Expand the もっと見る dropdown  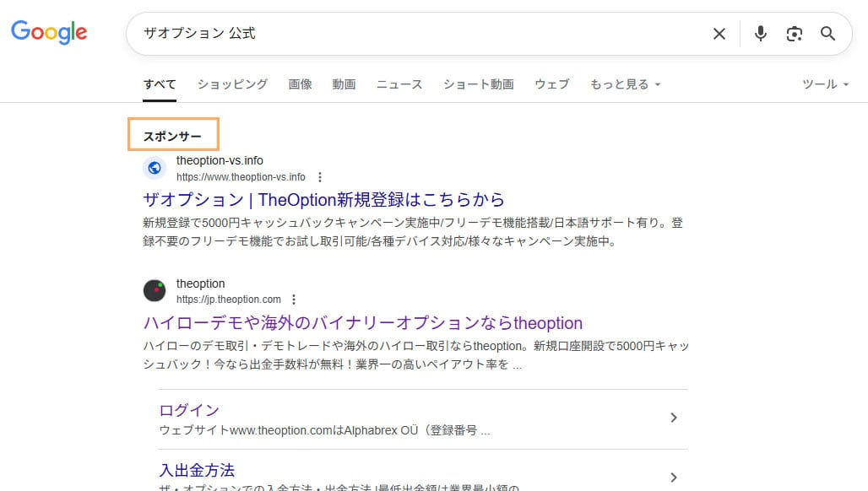pos(625,84)
